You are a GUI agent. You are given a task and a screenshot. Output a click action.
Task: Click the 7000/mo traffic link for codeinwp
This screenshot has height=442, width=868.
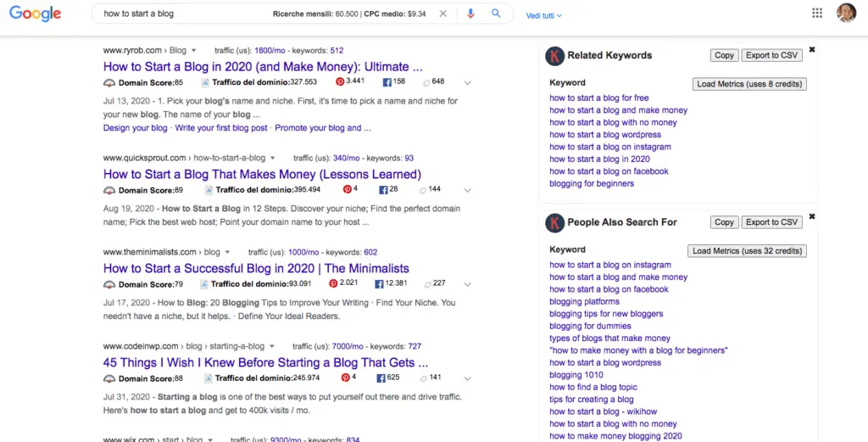(x=348, y=346)
